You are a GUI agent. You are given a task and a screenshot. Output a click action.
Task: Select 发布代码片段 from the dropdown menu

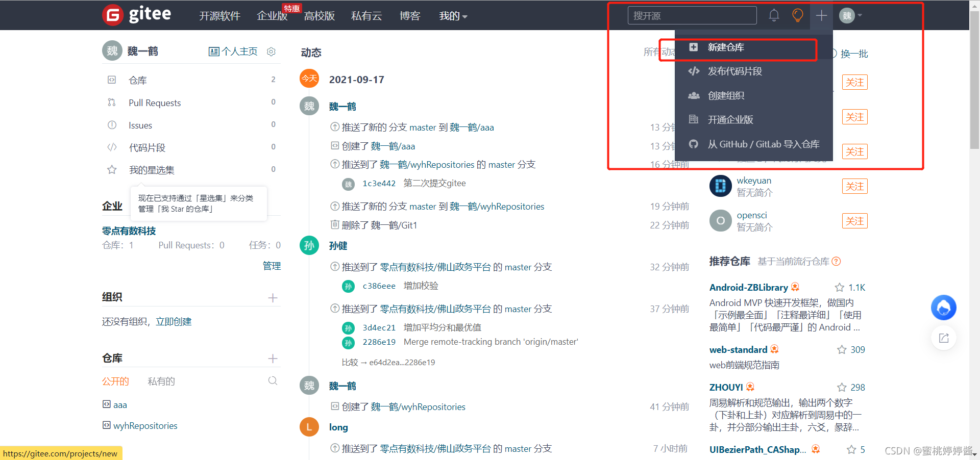754,71
